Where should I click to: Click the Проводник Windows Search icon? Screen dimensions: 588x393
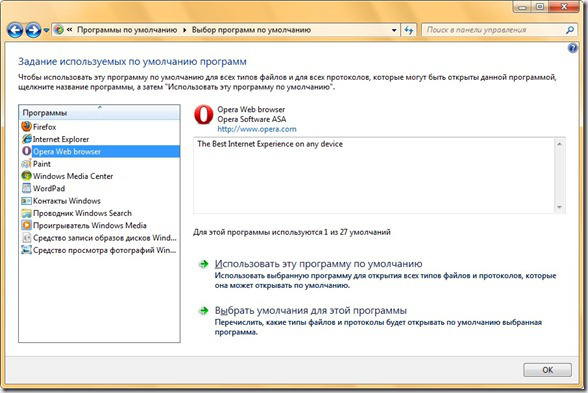(x=27, y=213)
